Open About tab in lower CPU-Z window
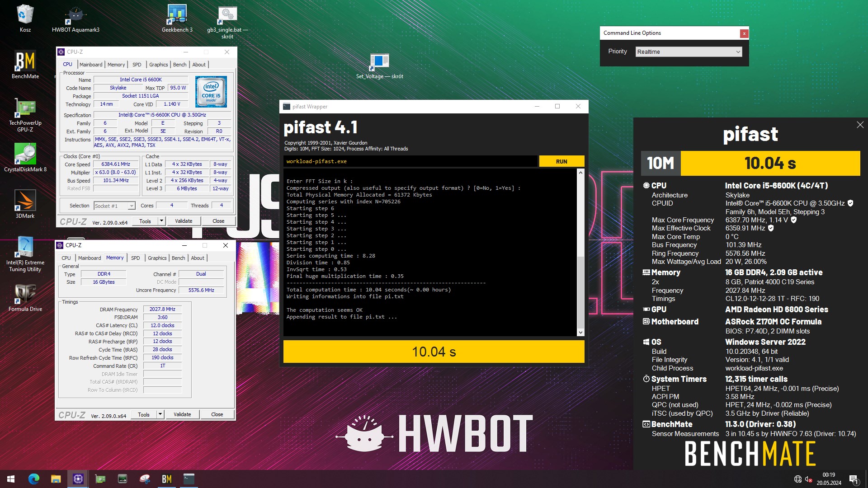868x488 pixels. (198, 258)
